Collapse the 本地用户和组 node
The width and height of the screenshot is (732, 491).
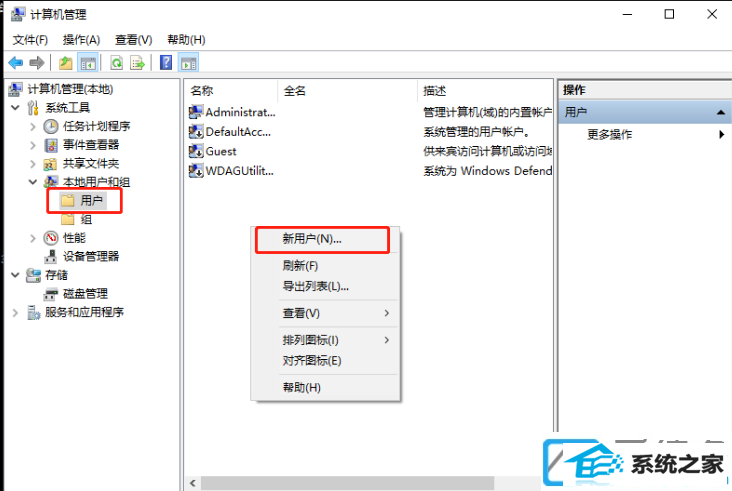[33, 182]
